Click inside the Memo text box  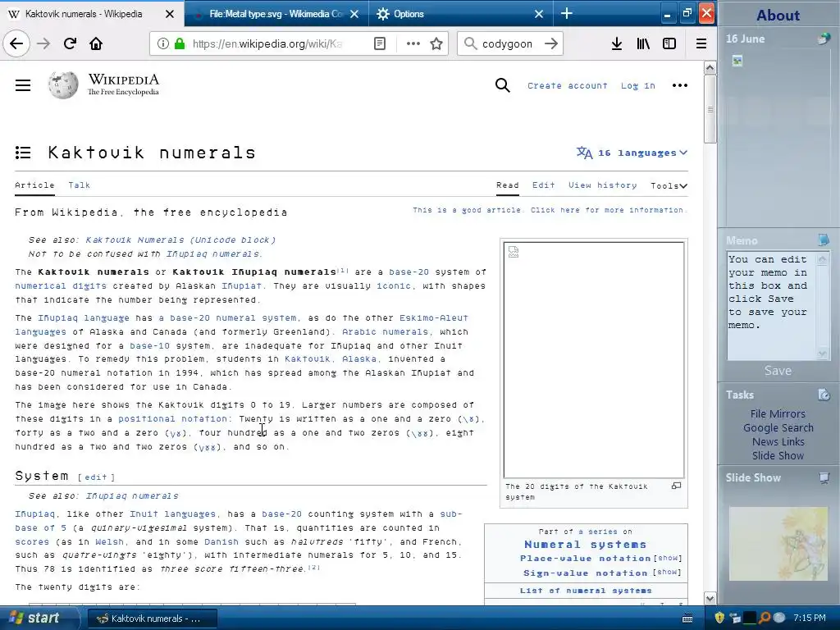pyautogui.click(x=771, y=305)
